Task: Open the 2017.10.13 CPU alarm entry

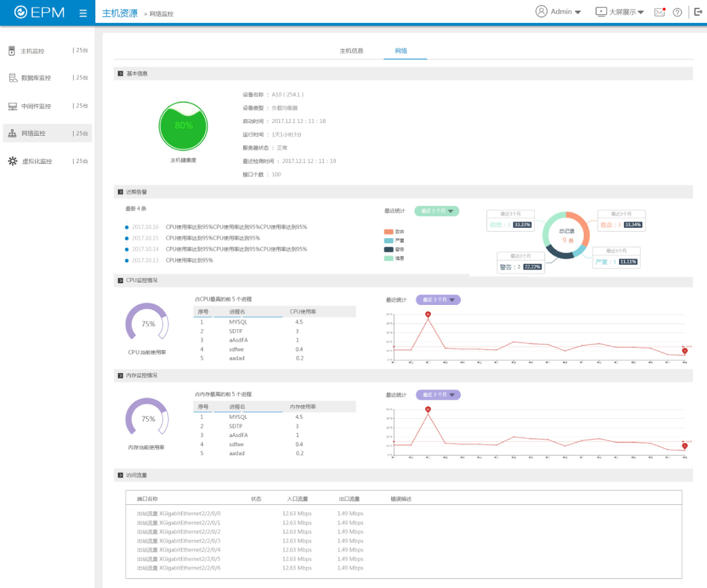Action: pyautogui.click(x=169, y=260)
